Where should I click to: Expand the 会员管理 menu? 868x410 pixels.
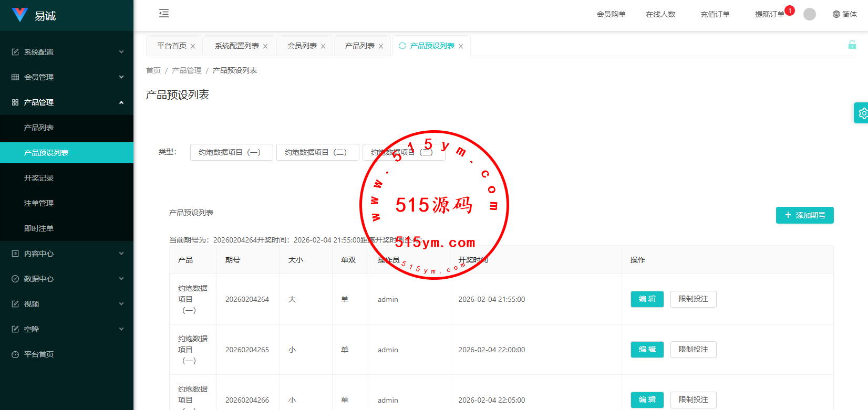[67, 77]
